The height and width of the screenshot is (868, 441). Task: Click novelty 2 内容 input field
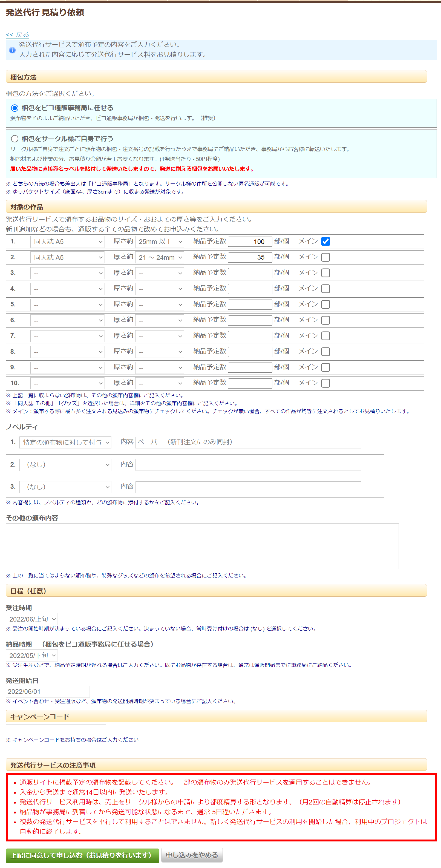(248, 465)
